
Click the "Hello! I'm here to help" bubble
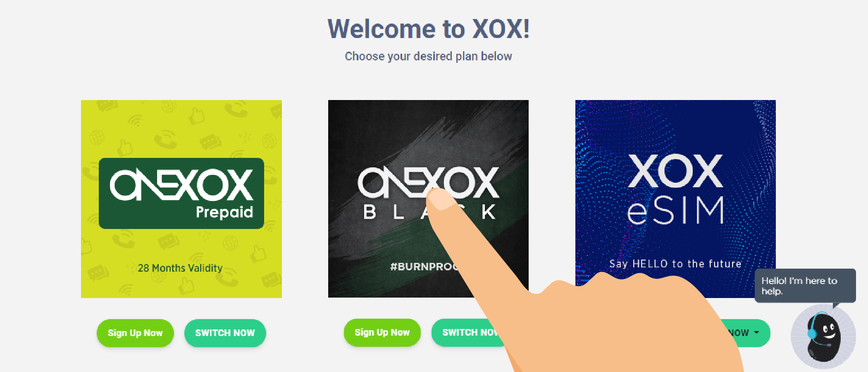click(x=805, y=286)
